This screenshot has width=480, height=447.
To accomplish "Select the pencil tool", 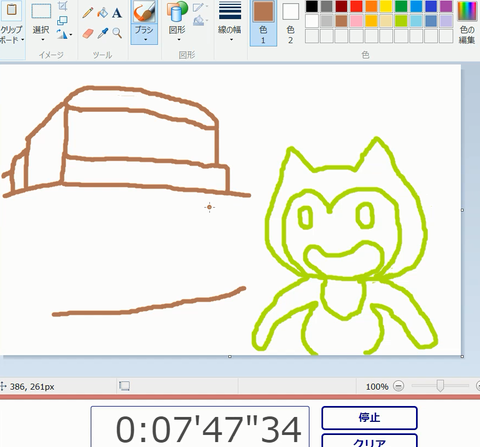I will tap(88, 13).
